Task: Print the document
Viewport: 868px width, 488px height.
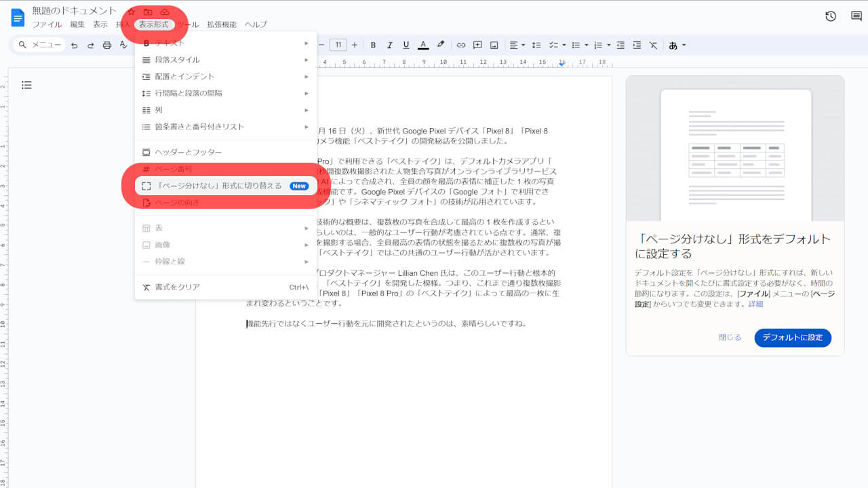Action: point(107,45)
